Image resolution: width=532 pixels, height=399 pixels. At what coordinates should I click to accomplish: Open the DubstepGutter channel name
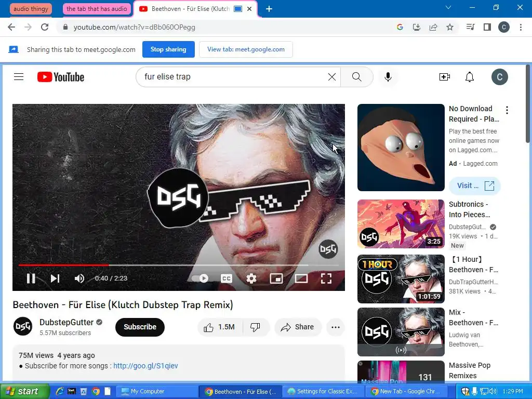click(x=66, y=322)
